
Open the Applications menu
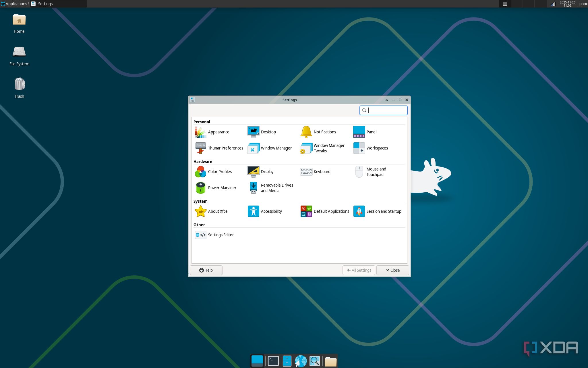click(14, 4)
